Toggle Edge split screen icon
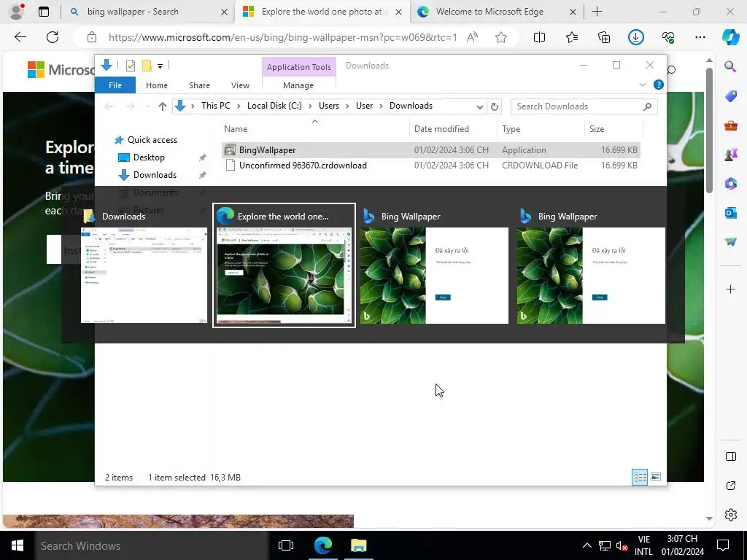This screenshot has height=560, width=747. pos(539,37)
